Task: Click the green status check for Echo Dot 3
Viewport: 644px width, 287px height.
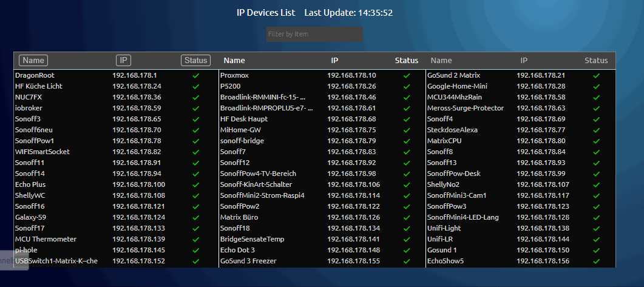Action: (407, 250)
